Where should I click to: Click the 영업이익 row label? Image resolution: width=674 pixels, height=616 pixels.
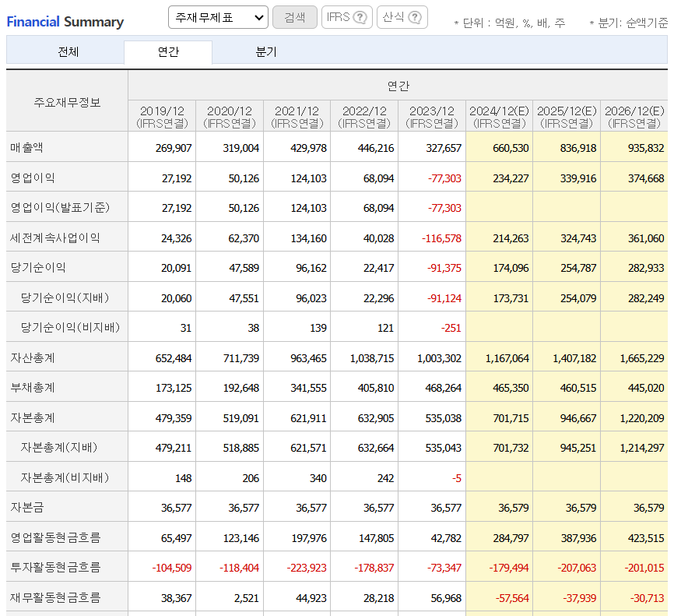point(33,178)
